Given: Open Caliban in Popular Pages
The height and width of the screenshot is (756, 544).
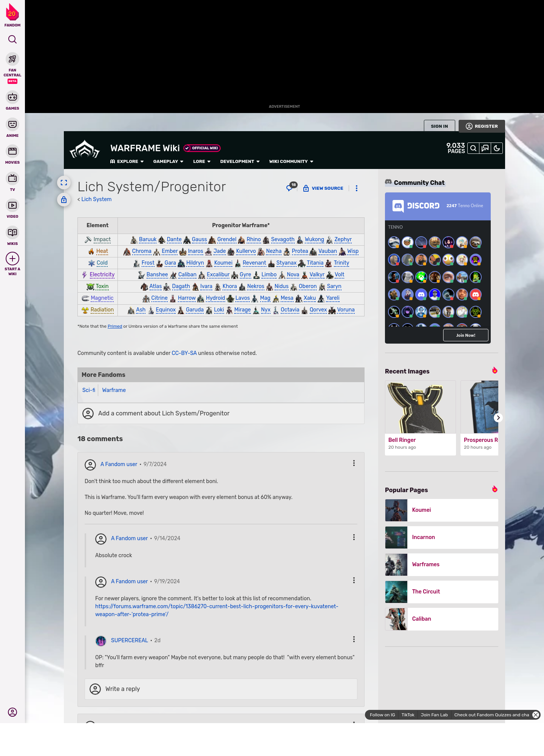Looking at the screenshot, I should (x=442, y=619).
